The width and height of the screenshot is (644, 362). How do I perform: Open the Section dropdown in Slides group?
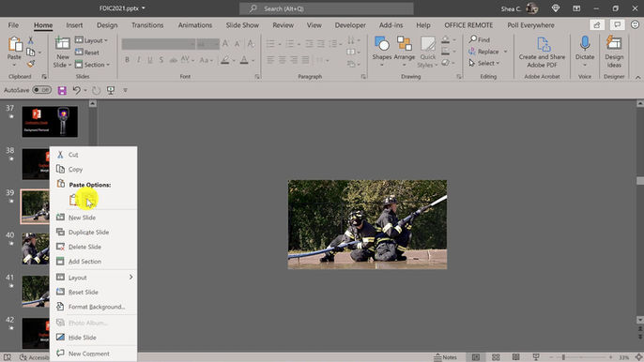(92, 65)
